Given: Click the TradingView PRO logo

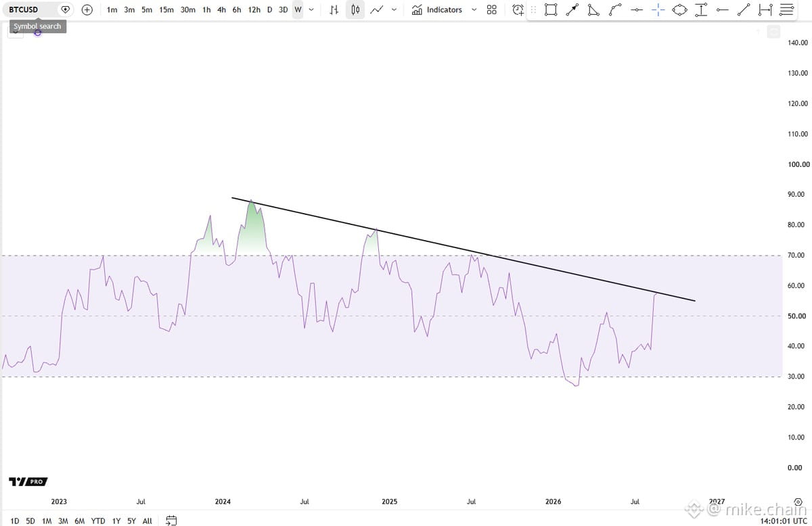Looking at the screenshot, I should 28,481.
